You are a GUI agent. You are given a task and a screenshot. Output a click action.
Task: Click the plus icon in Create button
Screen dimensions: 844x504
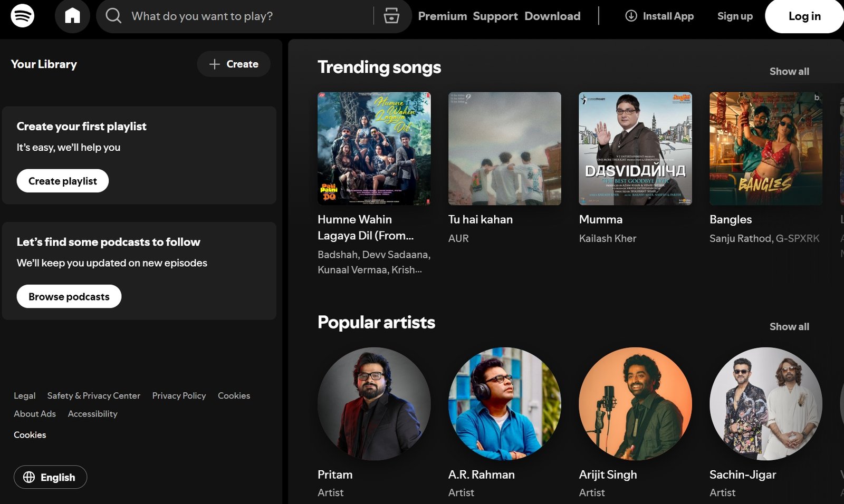pos(214,64)
